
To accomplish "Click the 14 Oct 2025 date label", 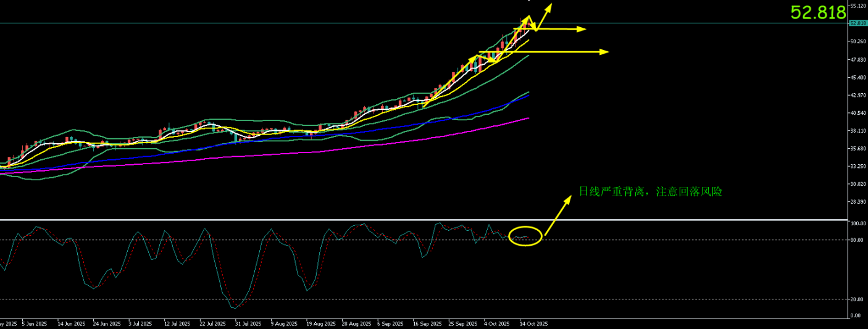I will (533, 323).
